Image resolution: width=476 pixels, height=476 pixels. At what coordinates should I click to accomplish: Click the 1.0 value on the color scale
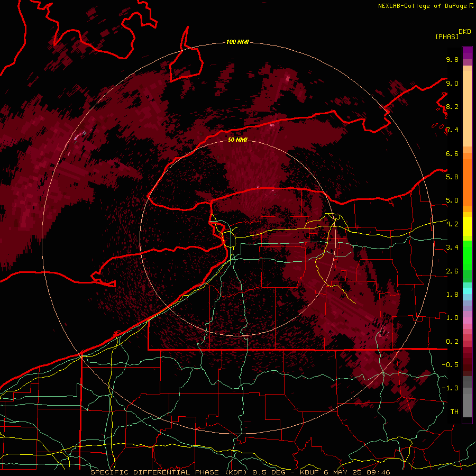click(x=452, y=318)
